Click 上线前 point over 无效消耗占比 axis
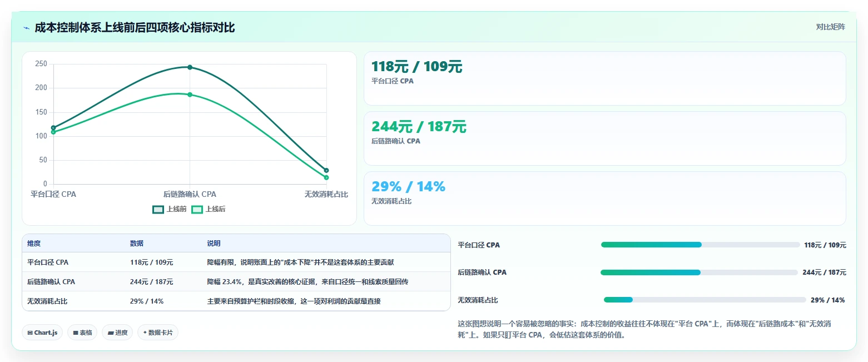The width and height of the screenshot is (868, 362). click(326, 170)
